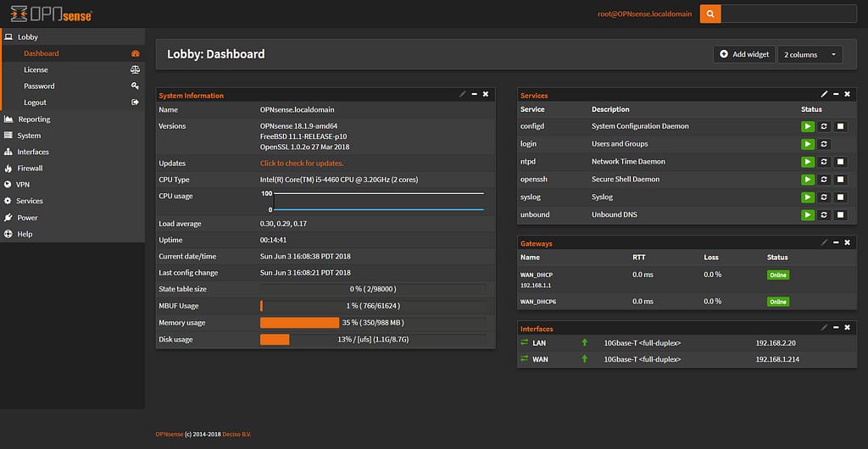Expand the Interfaces sidebar section
This screenshot has height=449, width=868.
coord(33,152)
